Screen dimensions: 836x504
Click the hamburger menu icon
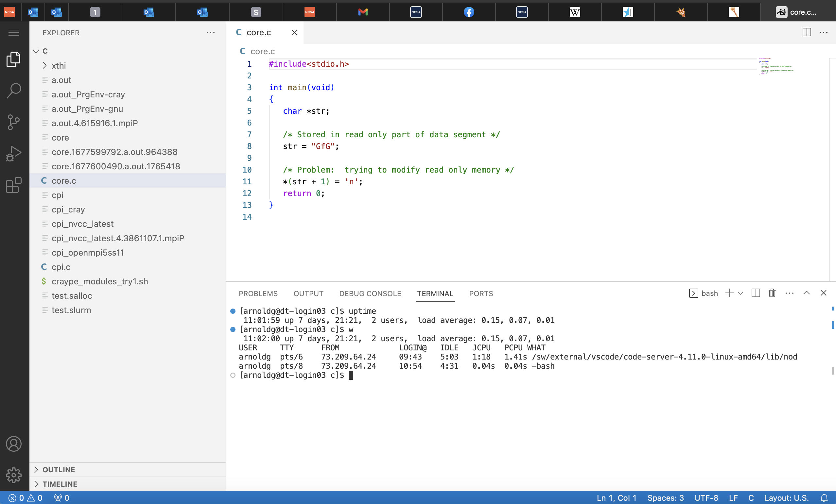[13, 32]
